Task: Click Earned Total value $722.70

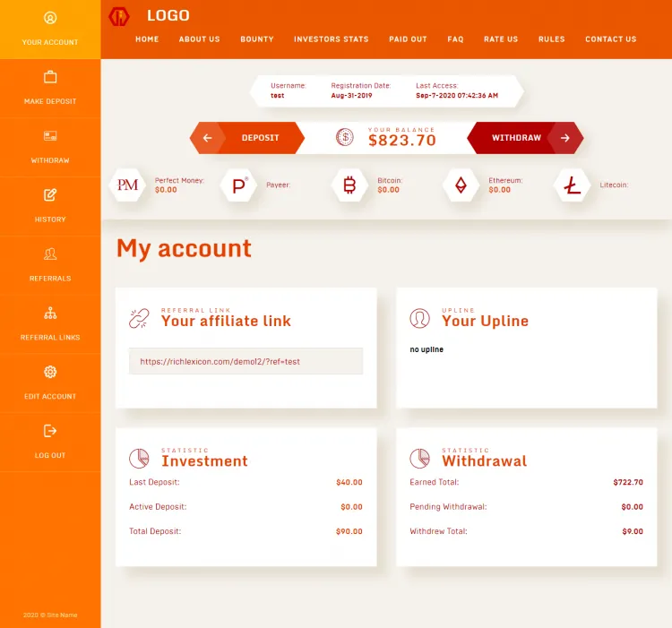Action: tap(628, 482)
